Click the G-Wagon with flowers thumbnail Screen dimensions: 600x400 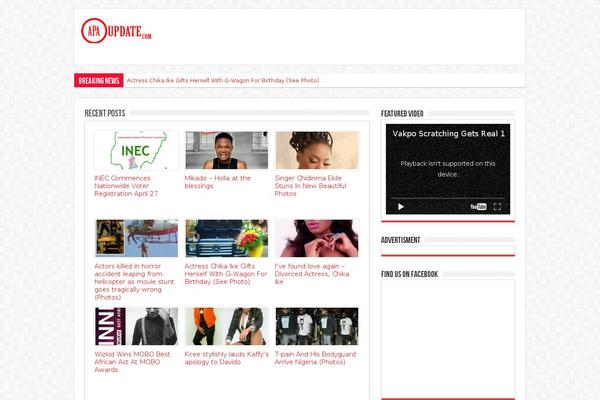(227, 238)
